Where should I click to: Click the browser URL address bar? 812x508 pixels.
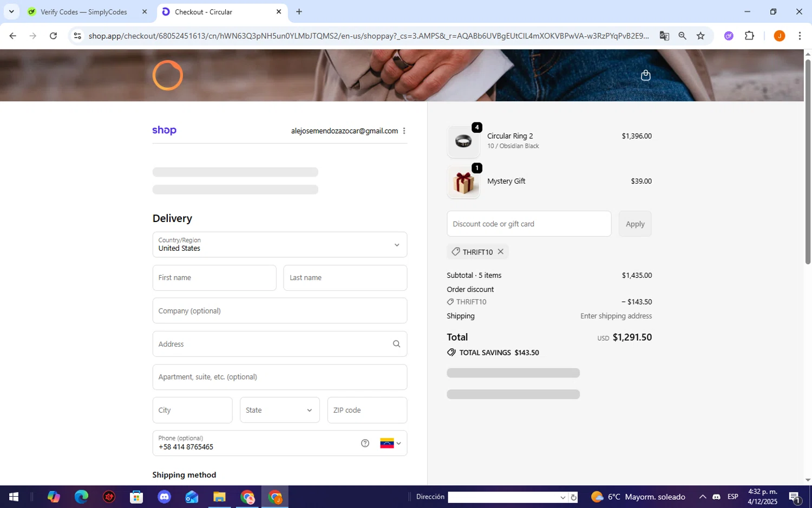(368, 36)
